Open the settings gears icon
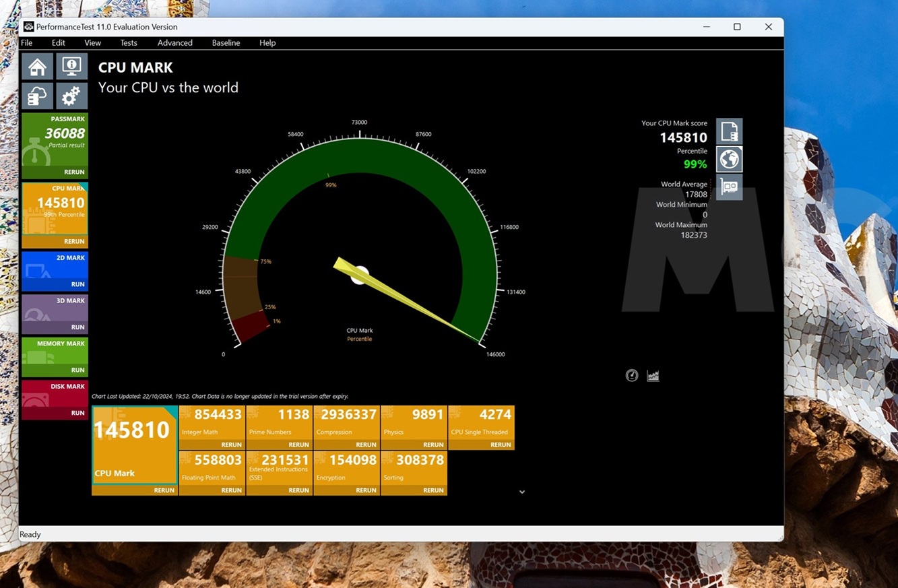 pyautogui.click(x=71, y=96)
